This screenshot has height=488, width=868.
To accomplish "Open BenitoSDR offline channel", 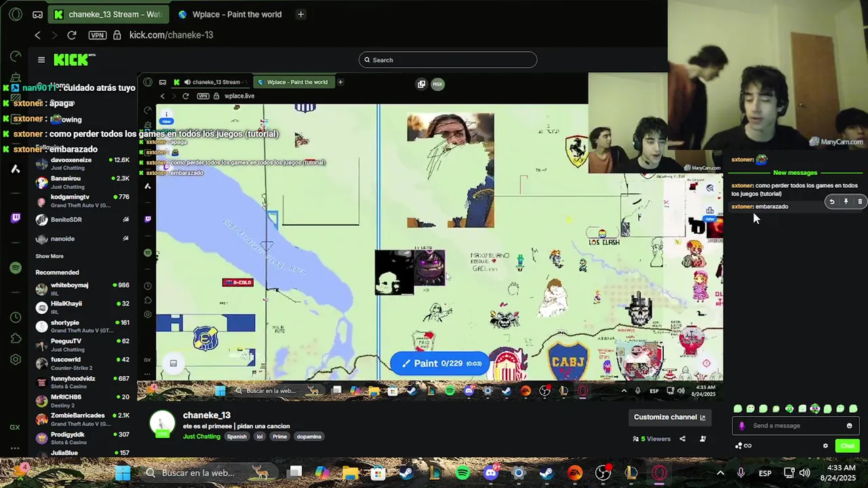I will point(81,220).
